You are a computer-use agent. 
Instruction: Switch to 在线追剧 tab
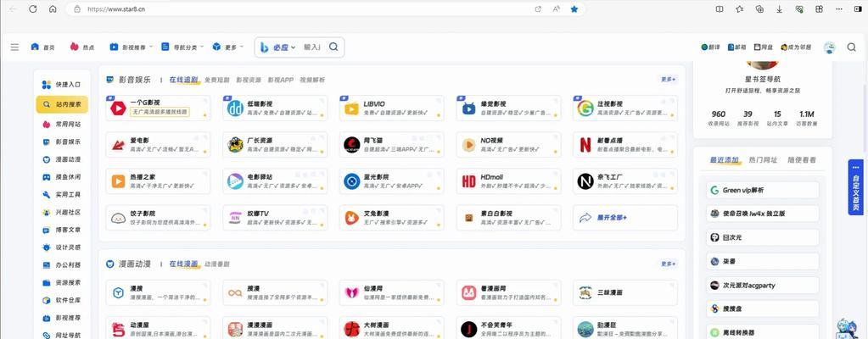(183, 80)
